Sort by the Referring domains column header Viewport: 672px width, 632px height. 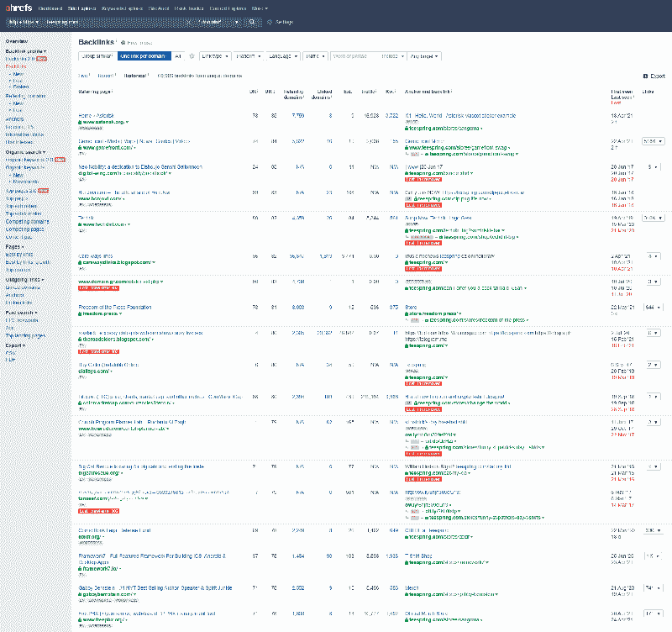pyautogui.click(x=293, y=94)
